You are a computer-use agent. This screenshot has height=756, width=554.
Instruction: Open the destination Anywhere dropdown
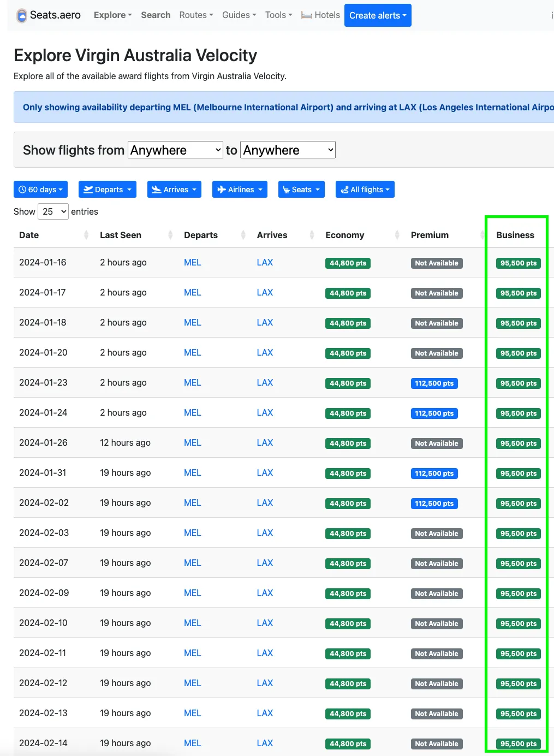(288, 150)
